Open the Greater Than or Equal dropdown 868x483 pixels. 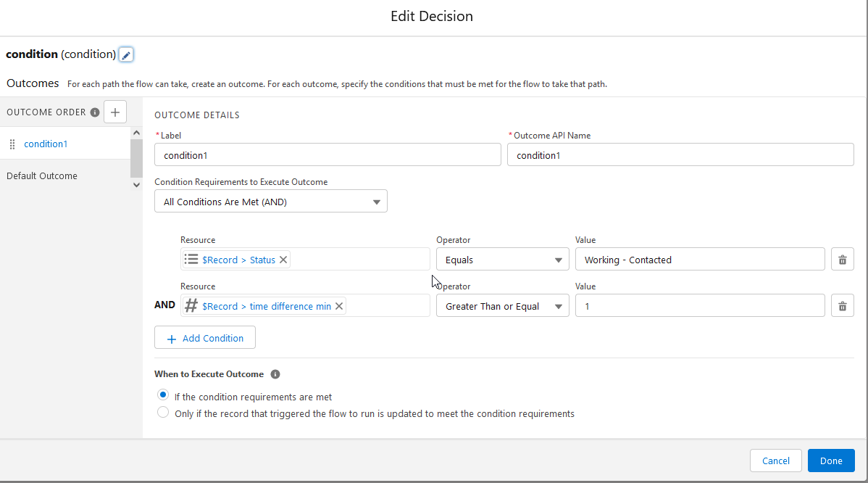click(x=503, y=306)
